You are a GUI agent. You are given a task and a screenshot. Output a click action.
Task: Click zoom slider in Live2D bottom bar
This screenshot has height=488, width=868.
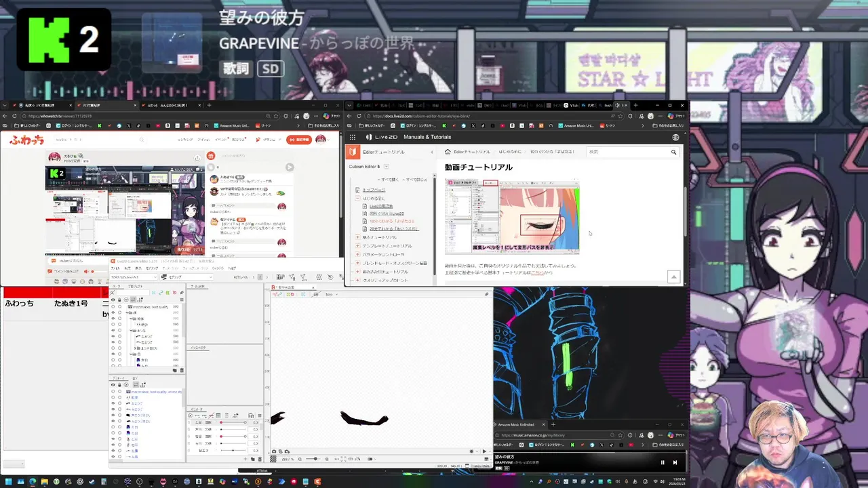click(x=313, y=459)
